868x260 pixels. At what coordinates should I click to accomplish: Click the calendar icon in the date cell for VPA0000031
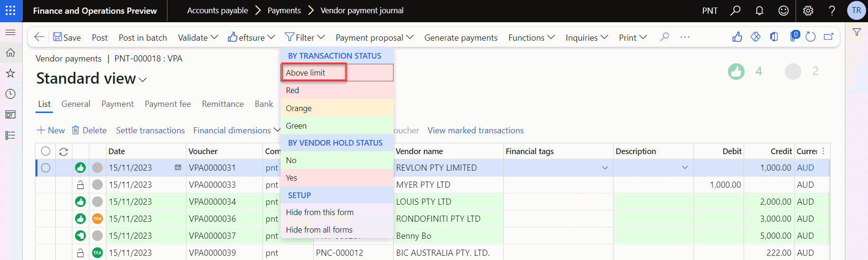pos(178,167)
